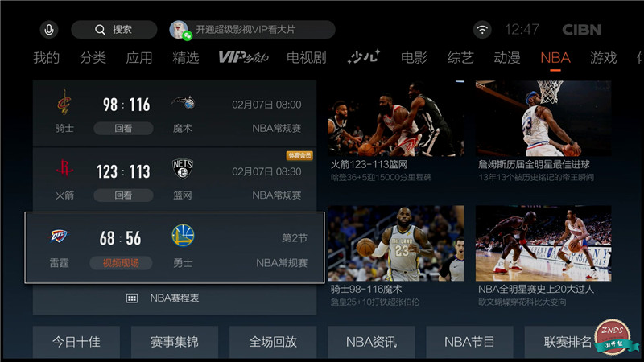Replay 回看 the 骑士 vs 魔术 game
Viewport: 644px width, 362px height.
(123, 129)
